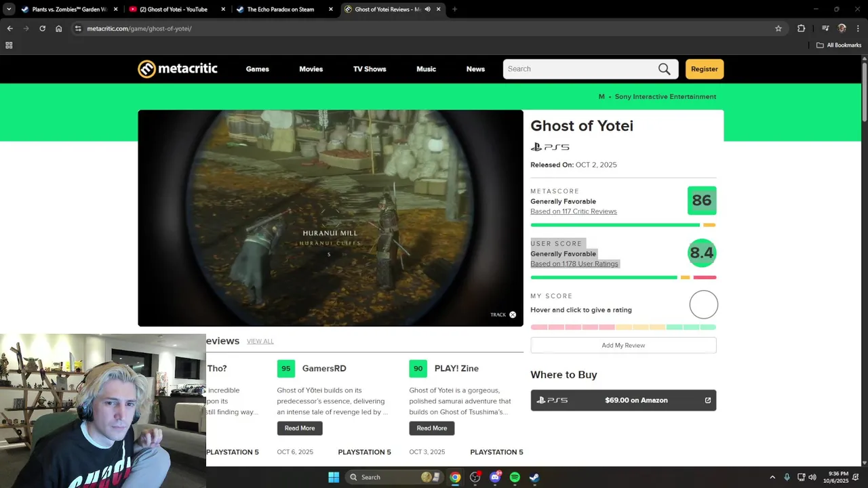The width and height of the screenshot is (868, 488).
Task: Click the browser back arrow
Action: pos(9,28)
